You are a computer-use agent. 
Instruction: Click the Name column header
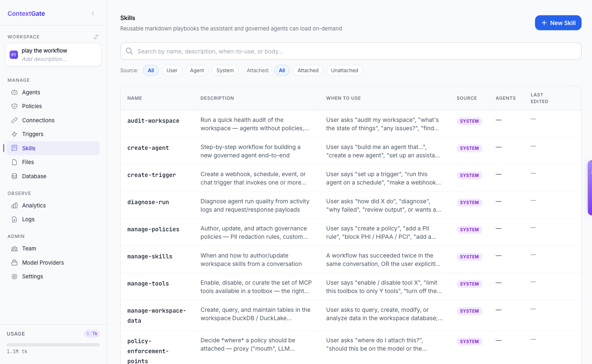(134, 98)
